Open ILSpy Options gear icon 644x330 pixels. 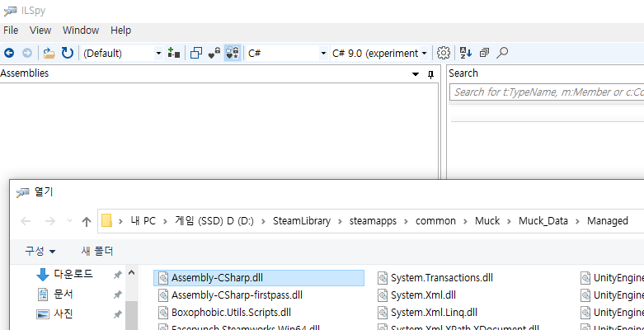(444, 53)
